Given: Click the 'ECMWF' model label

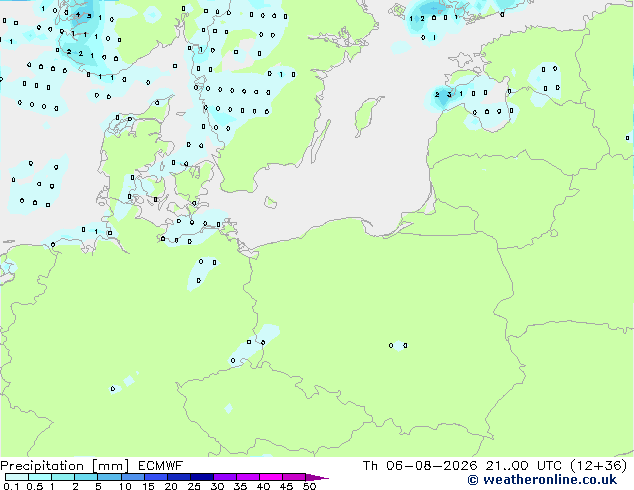Looking at the screenshot, I should click(161, 466).
